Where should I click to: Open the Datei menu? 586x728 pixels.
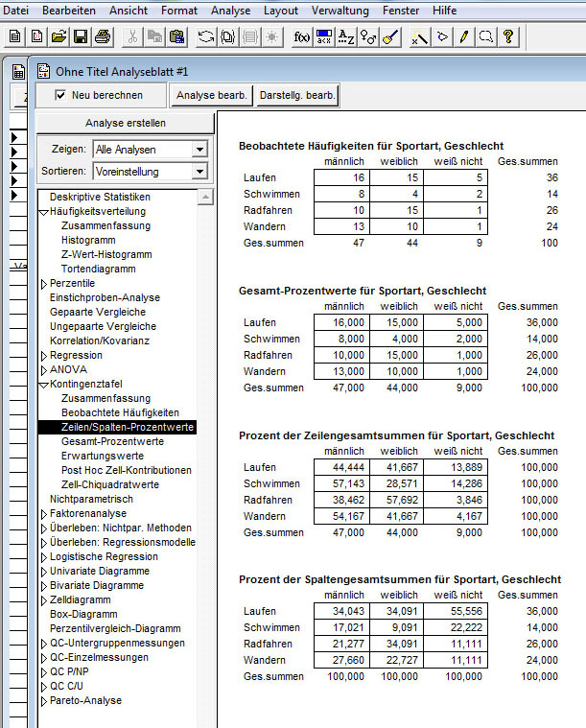(x=15, y=11)
